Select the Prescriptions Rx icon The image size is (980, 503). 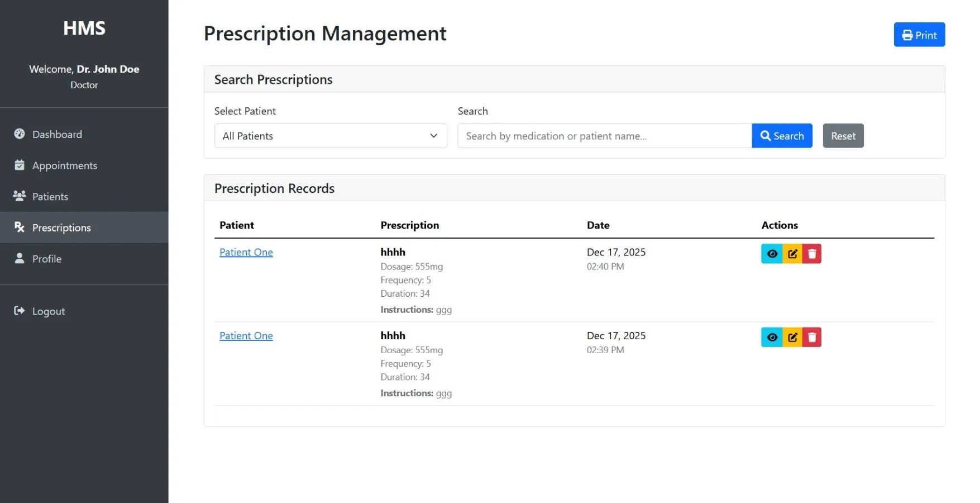point(19,227)
